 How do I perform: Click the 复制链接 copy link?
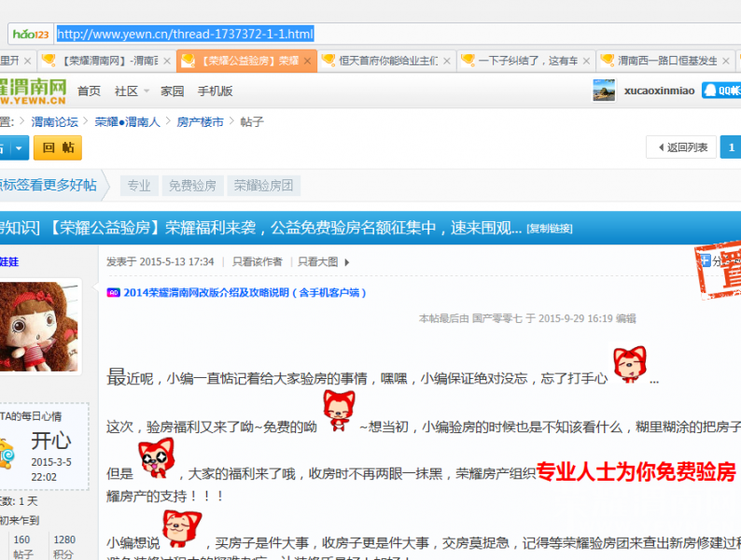click(x=550, y=229)
